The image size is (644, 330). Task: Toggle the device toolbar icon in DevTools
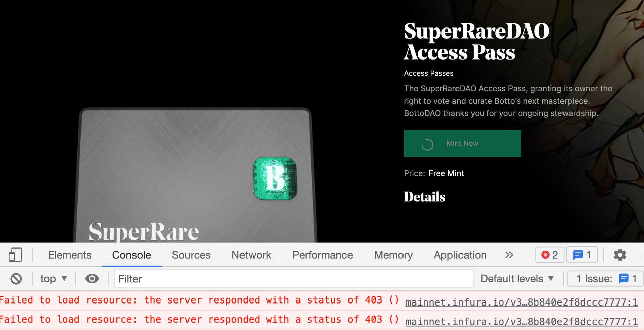[15, 255]
